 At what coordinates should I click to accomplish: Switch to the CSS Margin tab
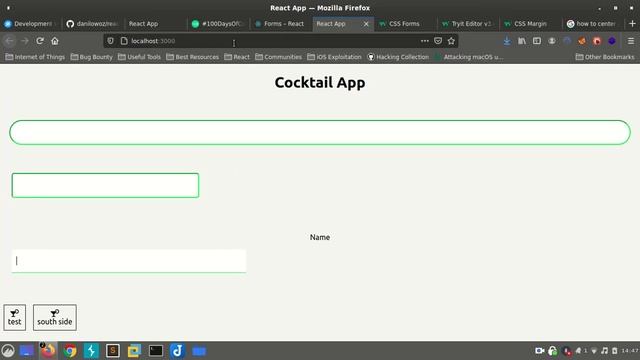[x=530, y=24]
